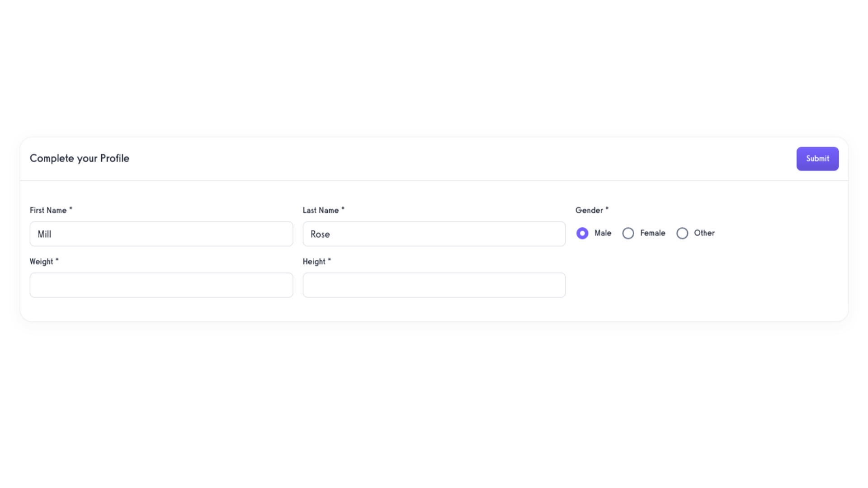Click the Complete your Profile heading

[x=80, y=158]
